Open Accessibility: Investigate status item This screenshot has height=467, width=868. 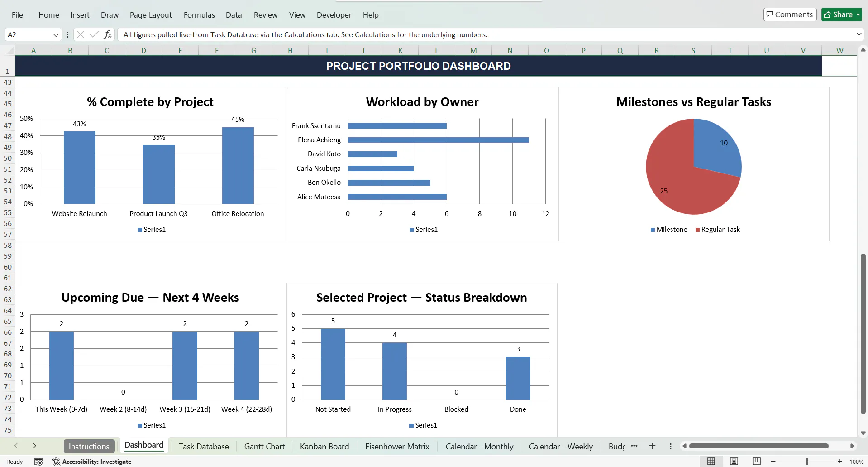point(92,462)
